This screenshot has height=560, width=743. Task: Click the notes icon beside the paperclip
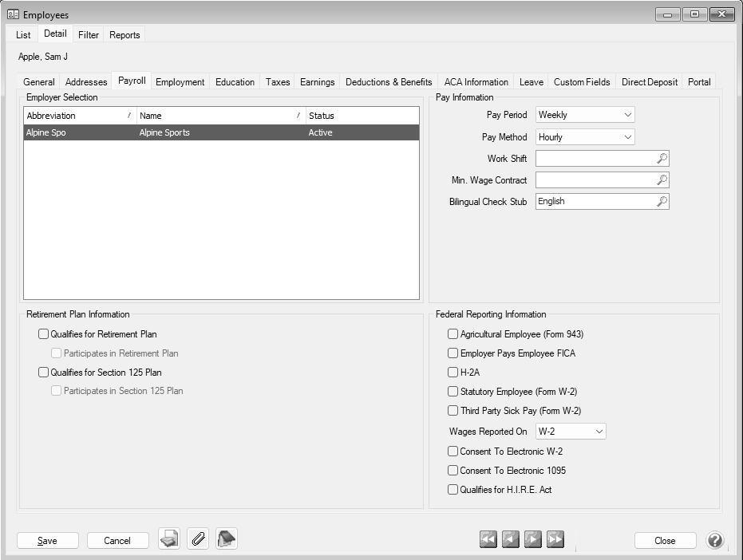[x=227, y=540]
